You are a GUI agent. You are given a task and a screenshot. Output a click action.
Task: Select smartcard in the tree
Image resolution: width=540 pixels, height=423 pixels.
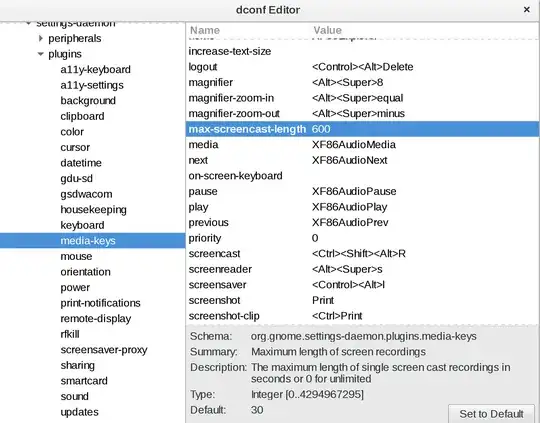[84, 381]
